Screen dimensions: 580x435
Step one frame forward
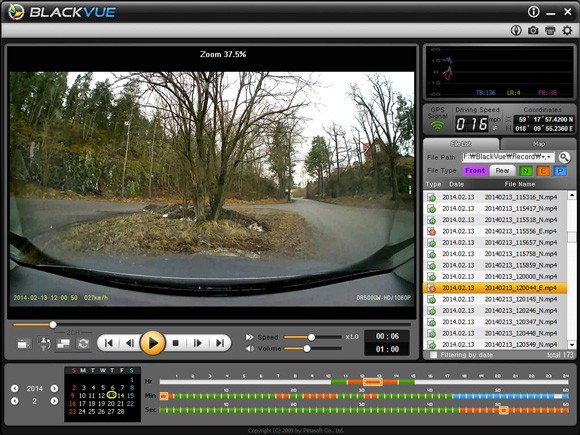point(198,343)
